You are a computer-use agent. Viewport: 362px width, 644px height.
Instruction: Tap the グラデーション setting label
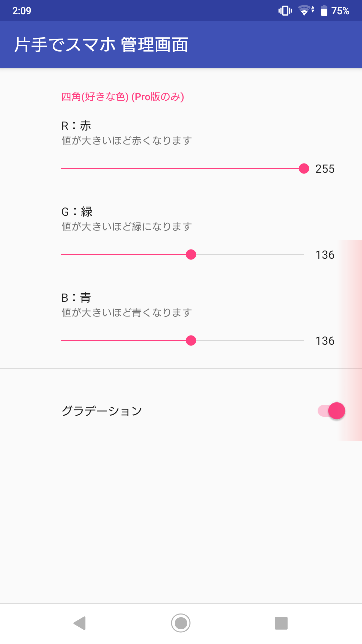click(102, 411)
